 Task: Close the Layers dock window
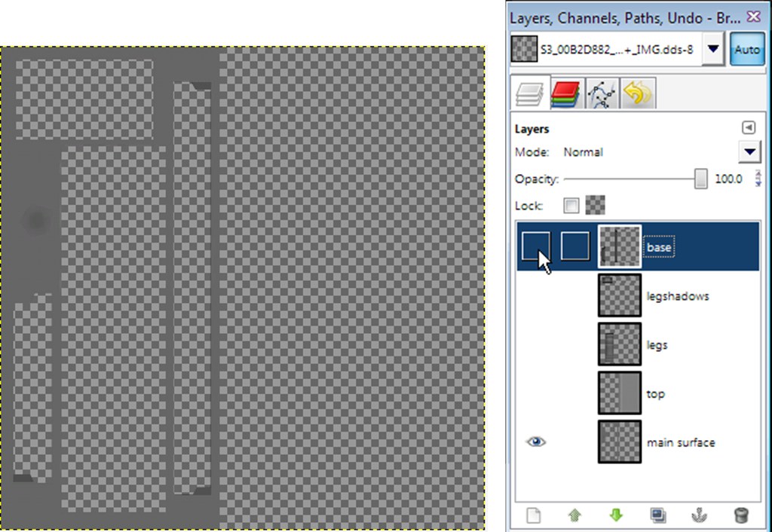753,16
